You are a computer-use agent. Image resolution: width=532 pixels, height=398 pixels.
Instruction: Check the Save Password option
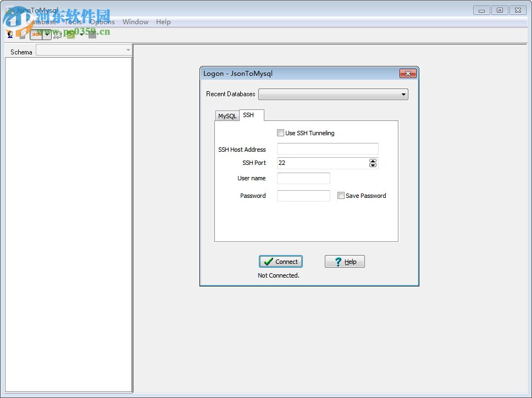(x=341, y=195)
